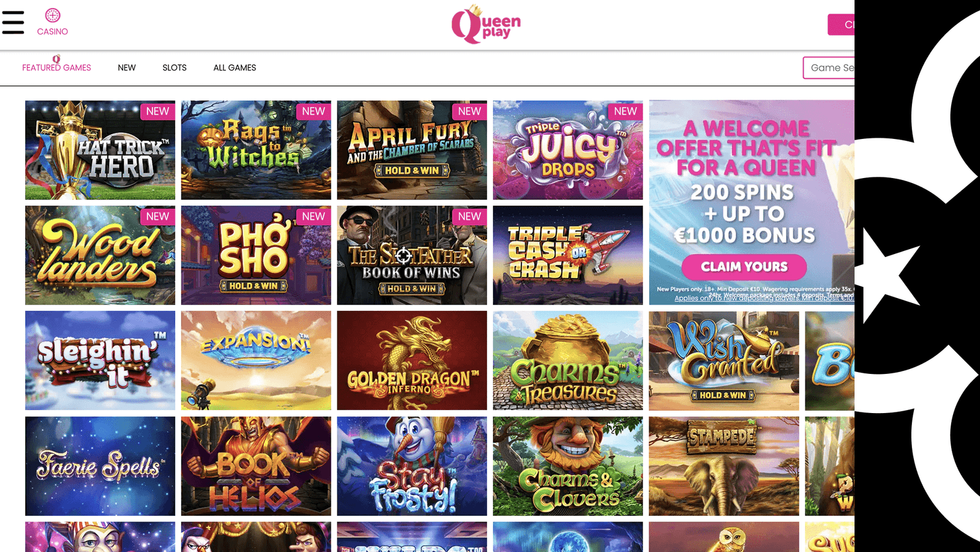Viewport: 980px width, 552px height.
Task: Select the New games tab
Action: 127,67
